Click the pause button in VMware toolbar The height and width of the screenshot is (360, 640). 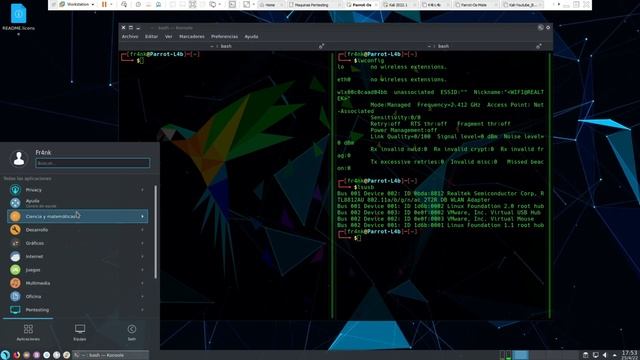click(x=104, y=4)
